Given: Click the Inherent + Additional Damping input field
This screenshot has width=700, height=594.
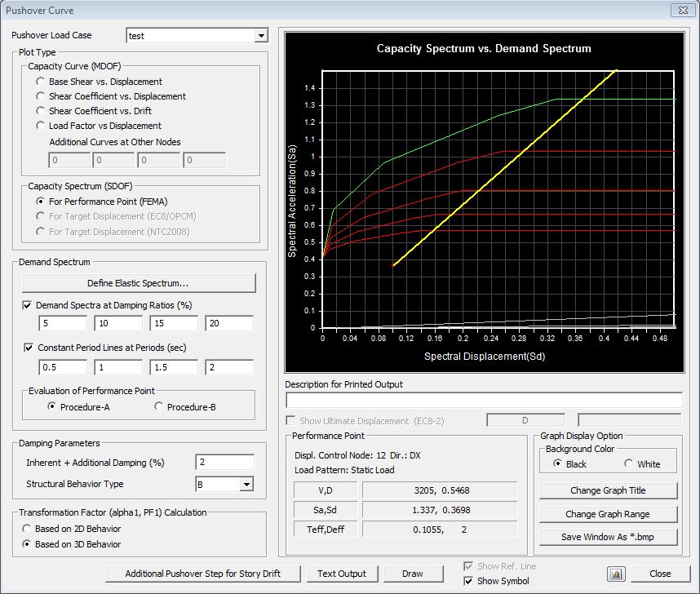Looking at the screenshot, I should coord(224,463).
